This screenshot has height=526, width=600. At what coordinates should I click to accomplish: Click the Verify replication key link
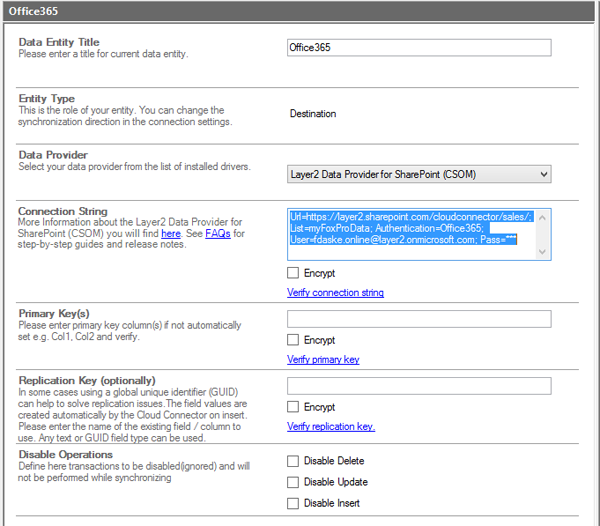(x=331, y=427)
